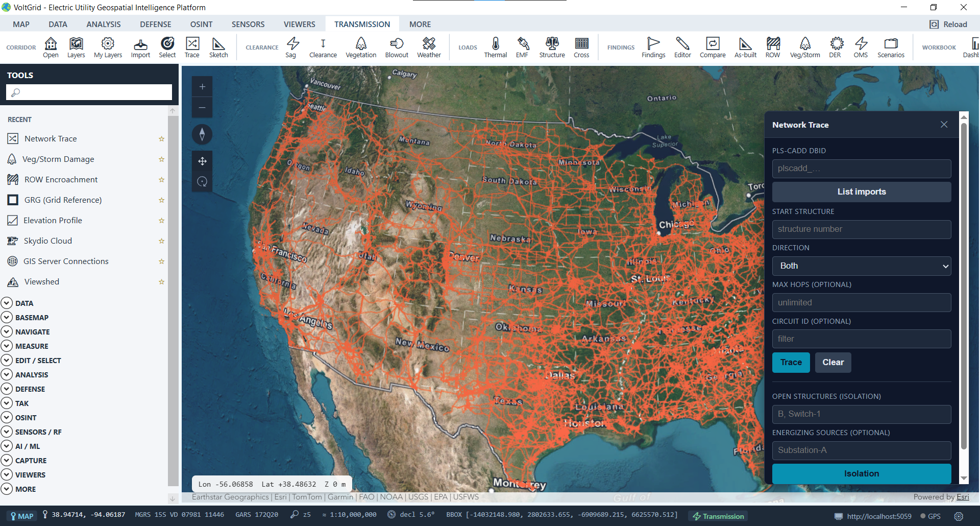Click the start structure number field

click(x=862, y=229)
